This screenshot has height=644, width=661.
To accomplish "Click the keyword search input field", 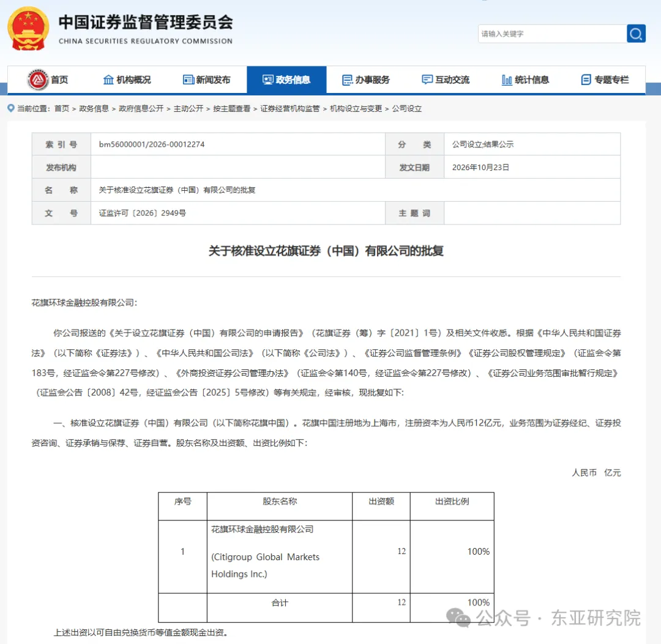I will [552, 34].
